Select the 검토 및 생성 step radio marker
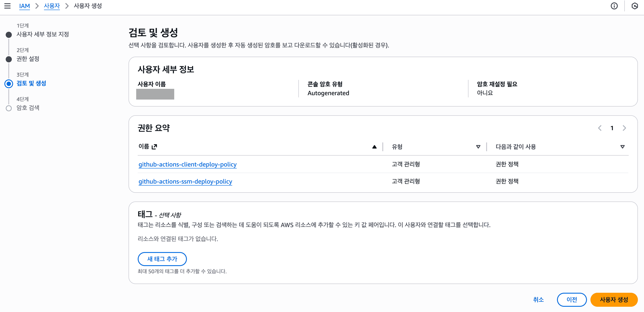The image size is (644, 312). (9, 84)
